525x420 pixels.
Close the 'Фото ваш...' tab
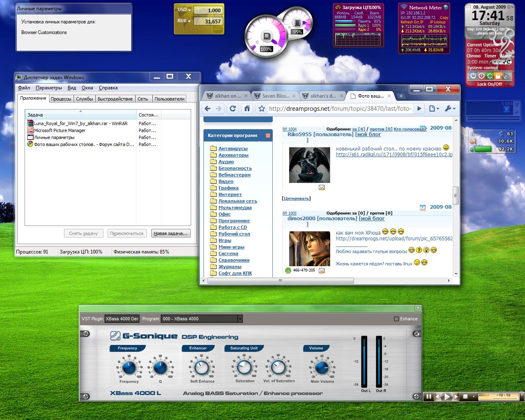pyautogui.click(x=389, y=96)
